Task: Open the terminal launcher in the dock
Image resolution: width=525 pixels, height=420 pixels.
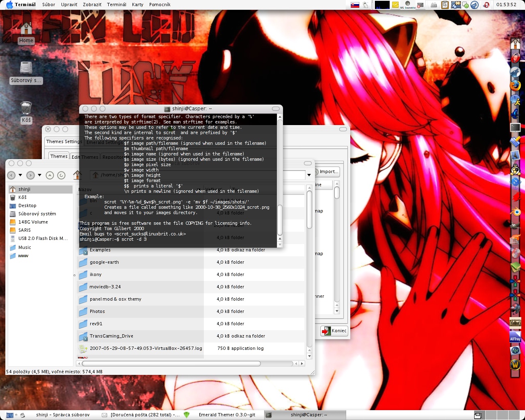Action: point(516,127)
